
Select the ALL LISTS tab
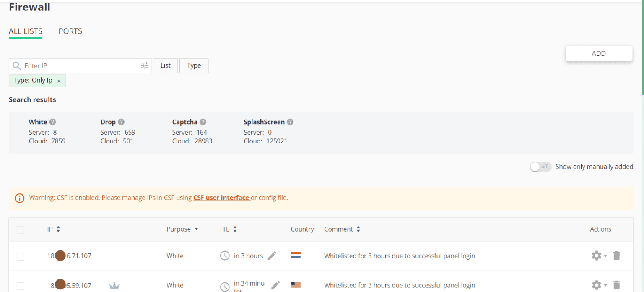[x=25, y=31]
